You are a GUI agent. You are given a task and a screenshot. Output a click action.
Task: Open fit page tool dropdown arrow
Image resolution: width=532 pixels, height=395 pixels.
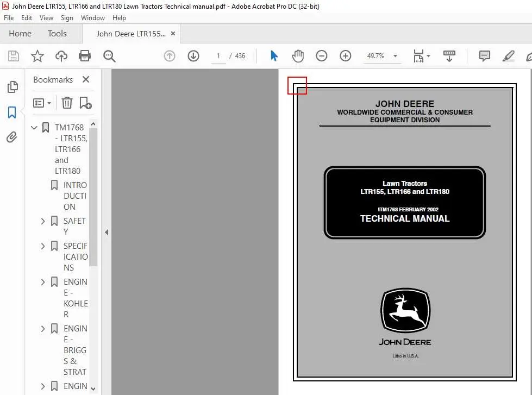click(428, 55)
